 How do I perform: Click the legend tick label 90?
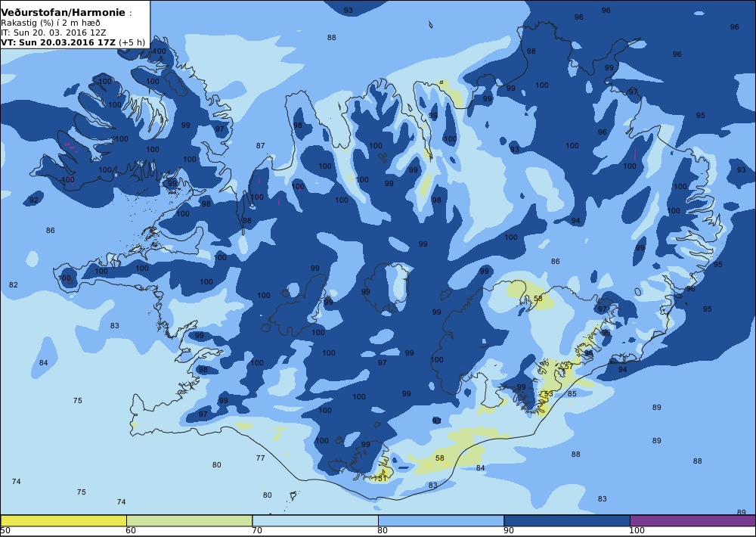click(509, 531)
